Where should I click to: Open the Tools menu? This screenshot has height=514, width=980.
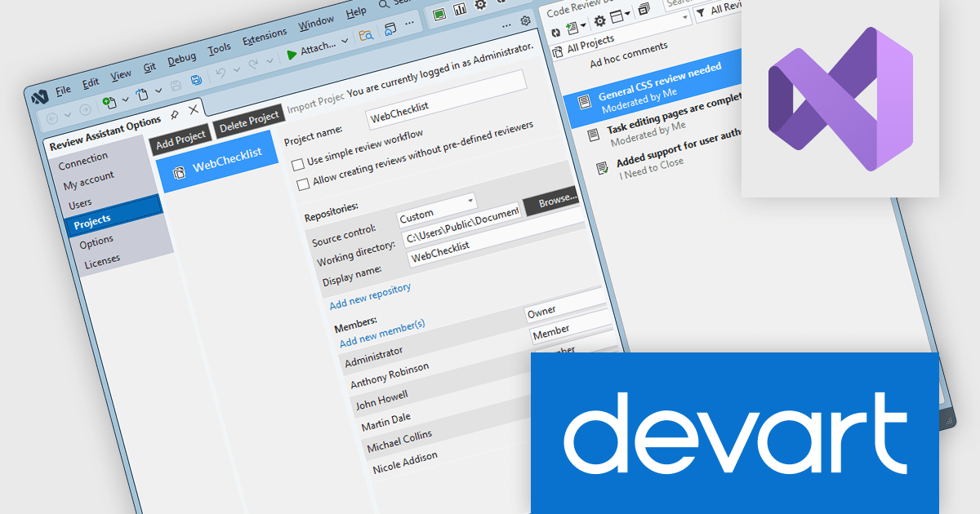coord(219,49)
